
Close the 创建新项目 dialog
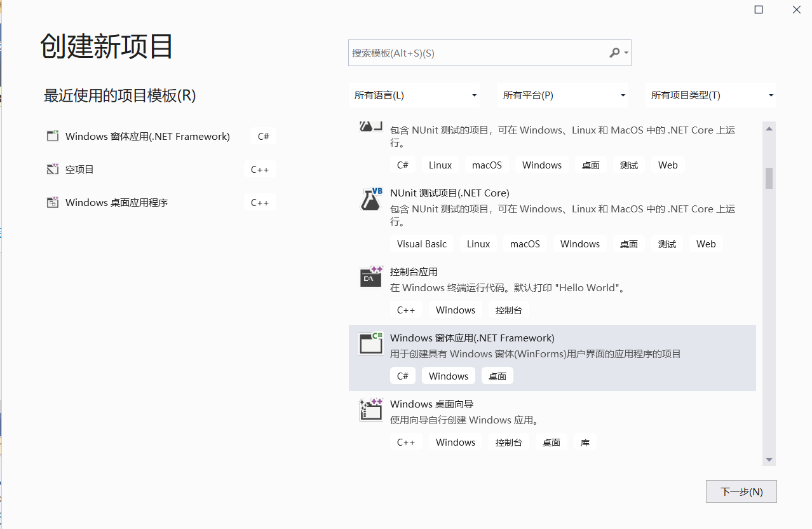click(797, 10)
